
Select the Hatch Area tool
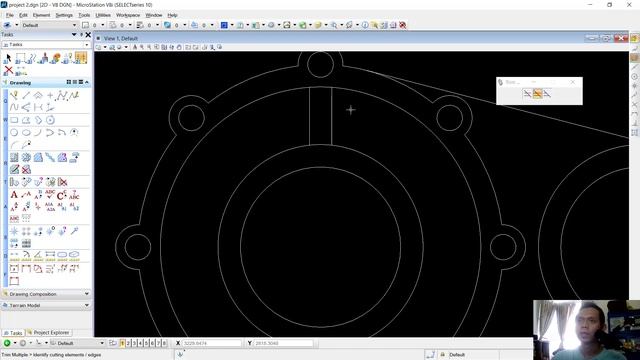tap(14, 158)
